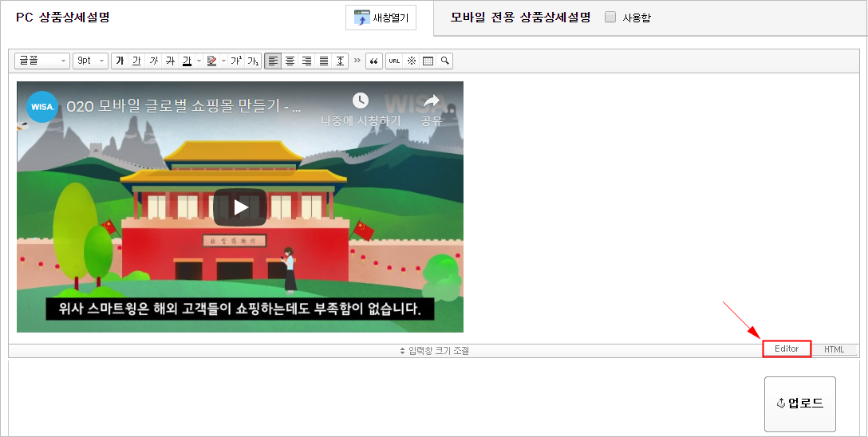Toggle underline text formatting

click(x=136, y=61)
